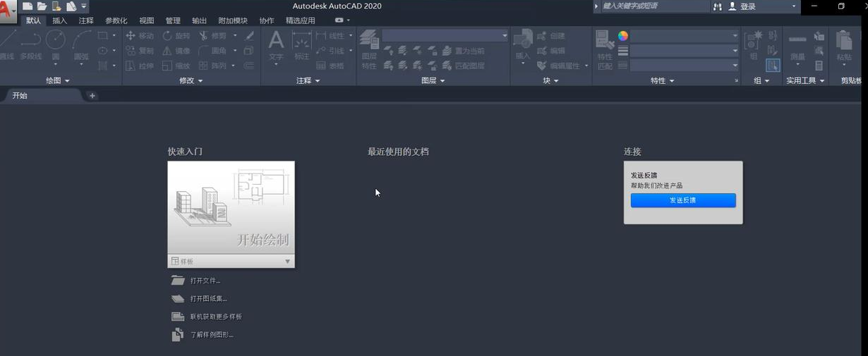Open the AutoCAD application menu logo
868x356 pixels.
click(x=7, y=10)
